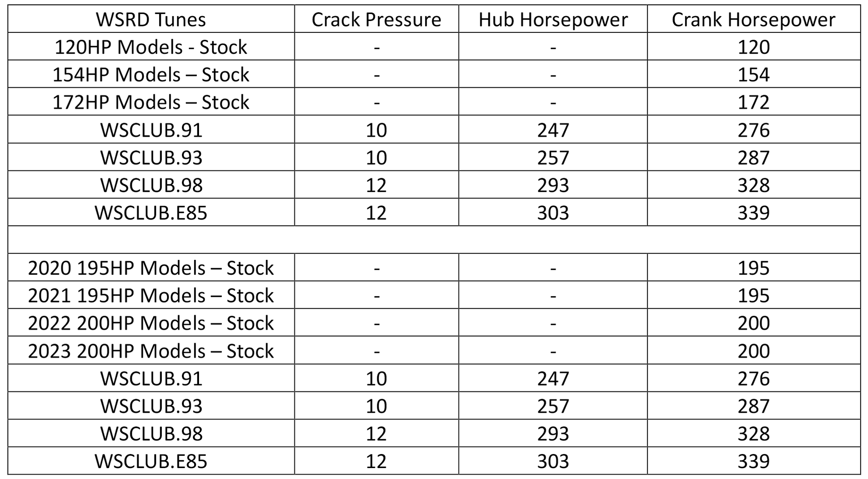Click crank horsepower 200 for 2023 models
This screenshot has width=868, height=479.
coord(753,351)
